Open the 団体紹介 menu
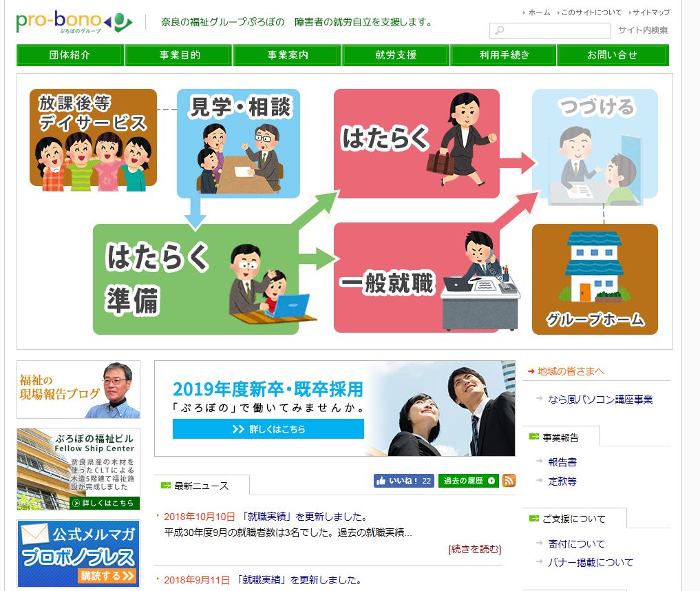Viewport: 700px width, 591px height. pos(70,55)
